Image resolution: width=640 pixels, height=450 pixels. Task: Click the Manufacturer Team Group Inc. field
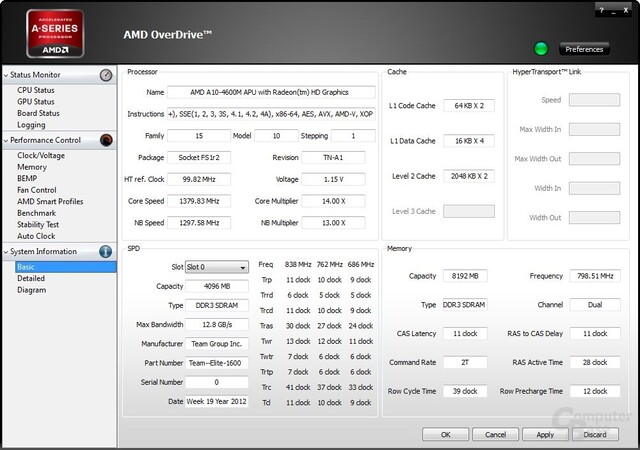pyautogui.click(x=217, y=344)
